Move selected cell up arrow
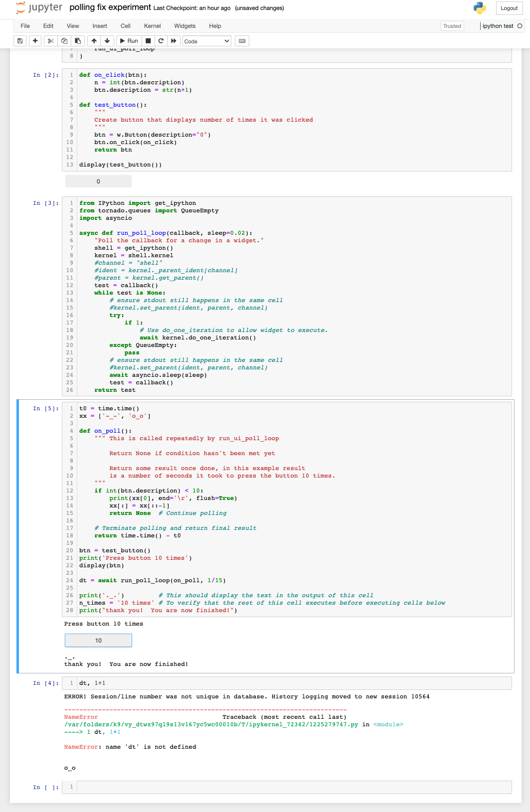 click(94, 41)
